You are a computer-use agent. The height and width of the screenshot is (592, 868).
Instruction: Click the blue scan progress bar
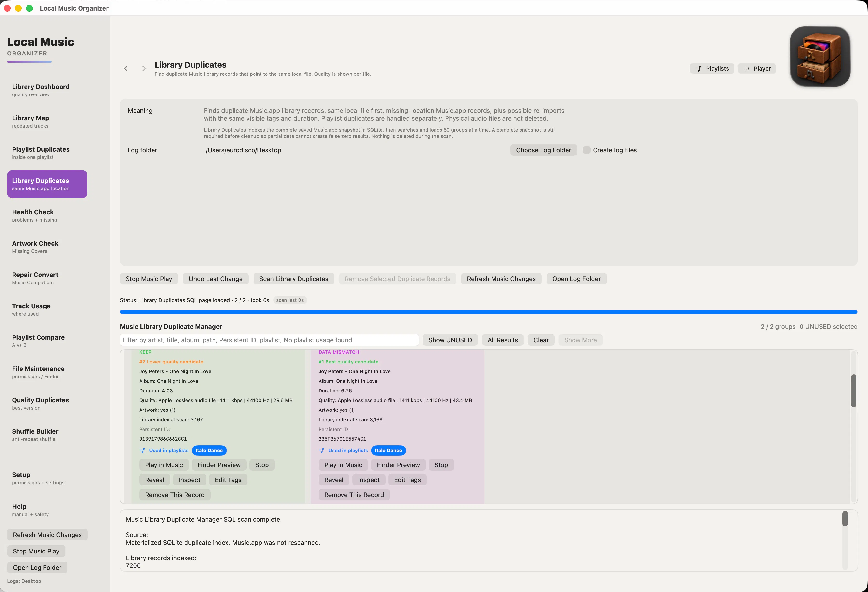488,312
